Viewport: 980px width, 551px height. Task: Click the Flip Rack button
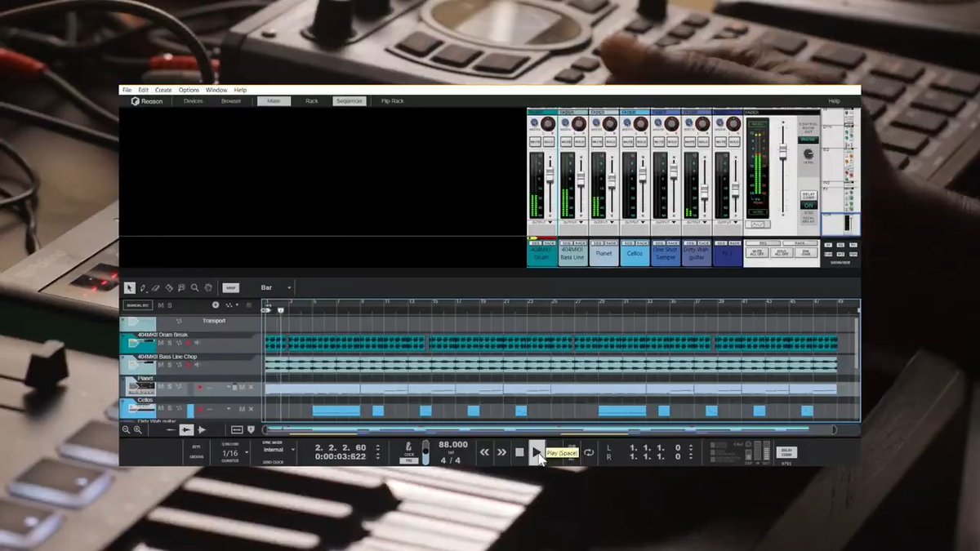393,101
